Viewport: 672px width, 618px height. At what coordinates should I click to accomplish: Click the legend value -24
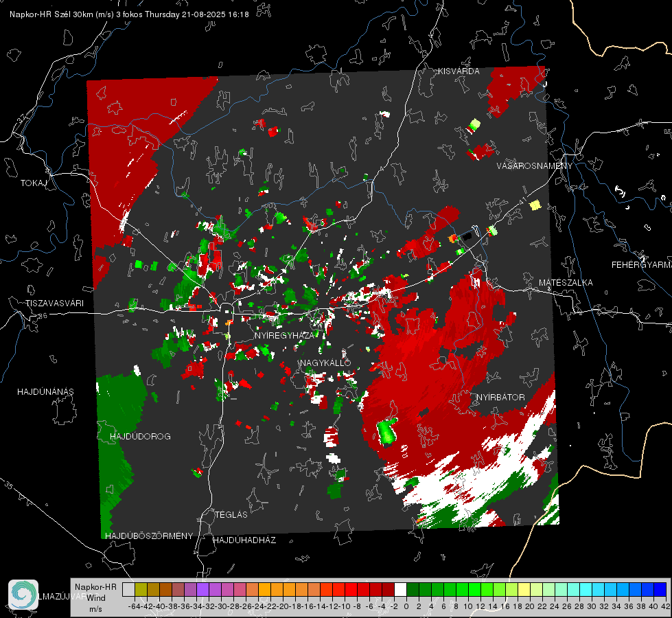[x=258, y=606]
